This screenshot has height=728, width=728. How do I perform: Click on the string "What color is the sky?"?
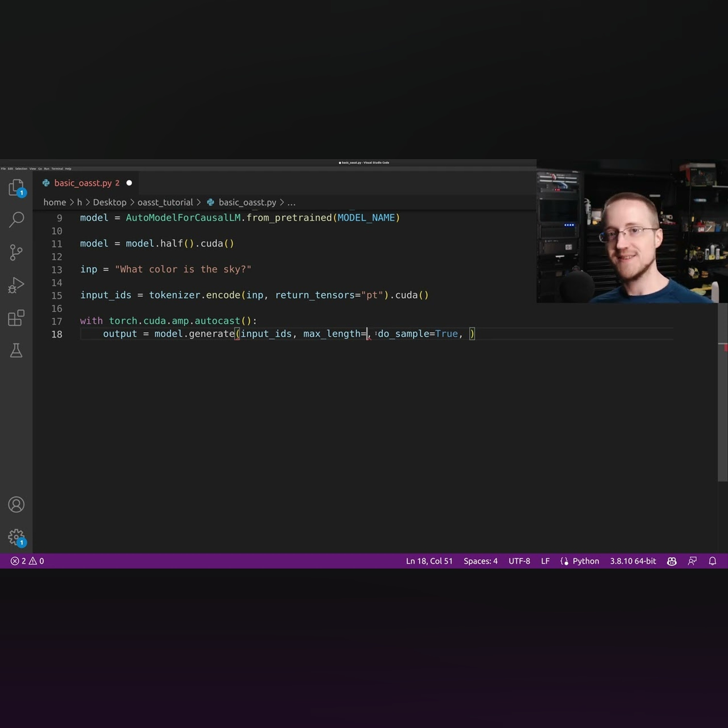click(x=183, y=269)
